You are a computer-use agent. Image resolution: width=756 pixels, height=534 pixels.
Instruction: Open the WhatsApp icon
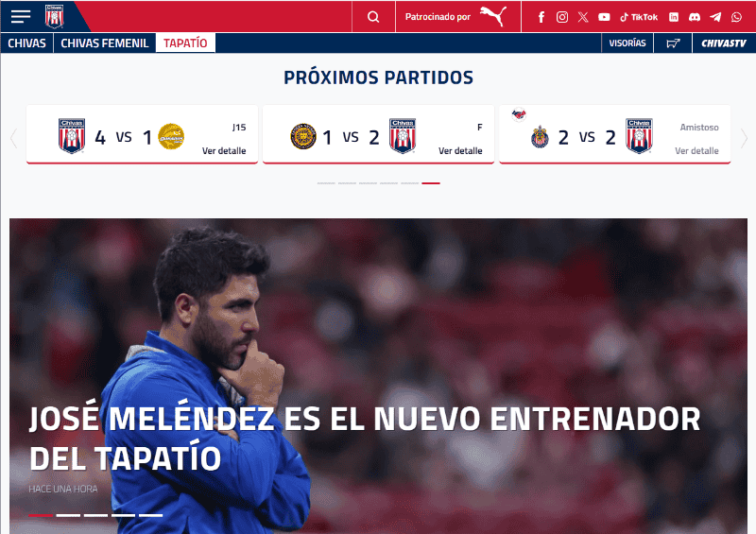(736, 17)
